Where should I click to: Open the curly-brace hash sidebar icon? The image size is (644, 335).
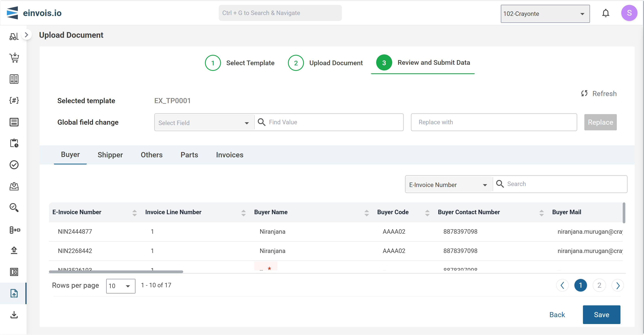click(14, 100)
